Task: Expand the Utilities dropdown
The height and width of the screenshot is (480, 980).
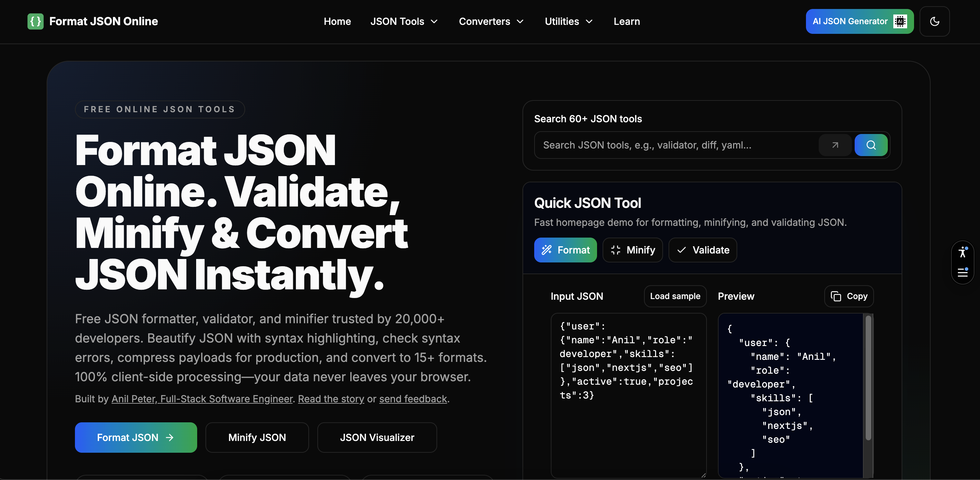Action: [x=569, y=21]
